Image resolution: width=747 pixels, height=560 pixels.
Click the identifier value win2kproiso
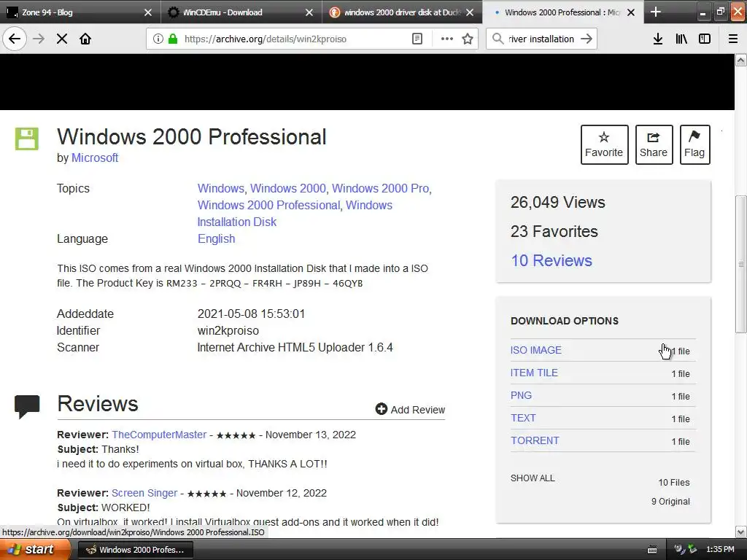(x=228, y=330)
